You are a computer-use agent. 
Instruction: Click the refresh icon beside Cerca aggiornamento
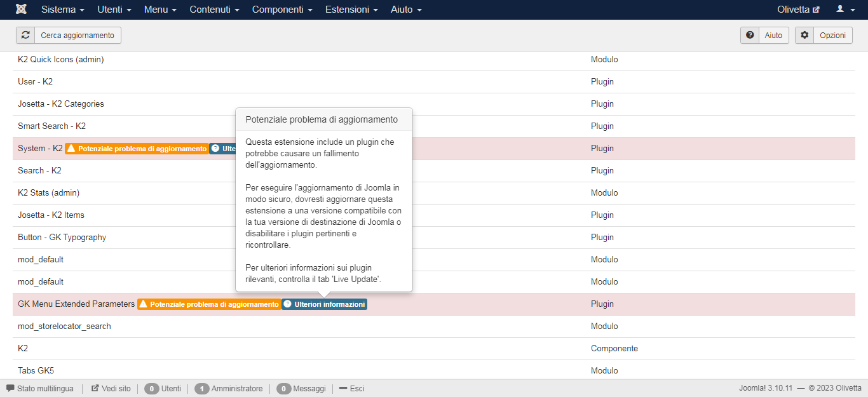pyautogui.click(x=25, y=36)
